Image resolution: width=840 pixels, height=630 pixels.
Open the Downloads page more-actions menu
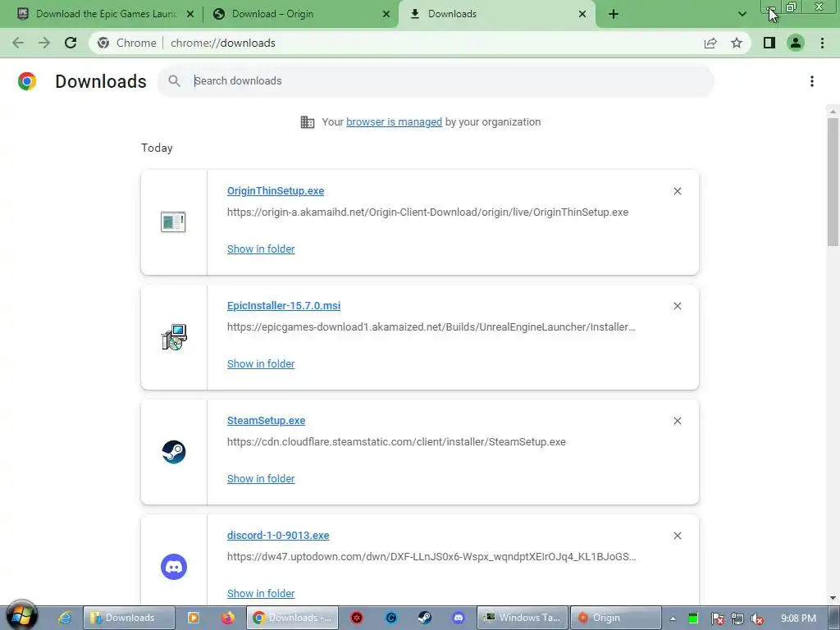(812, 81)
